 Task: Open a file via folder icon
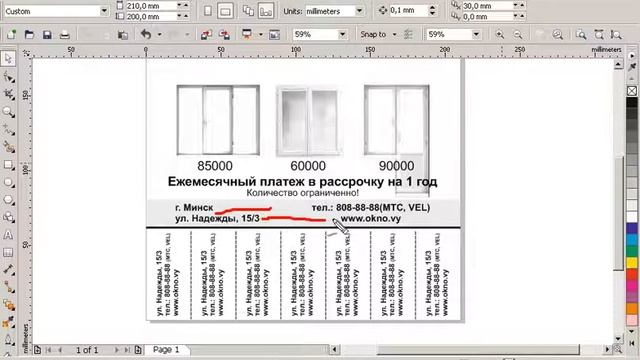[x=29, y=35]
